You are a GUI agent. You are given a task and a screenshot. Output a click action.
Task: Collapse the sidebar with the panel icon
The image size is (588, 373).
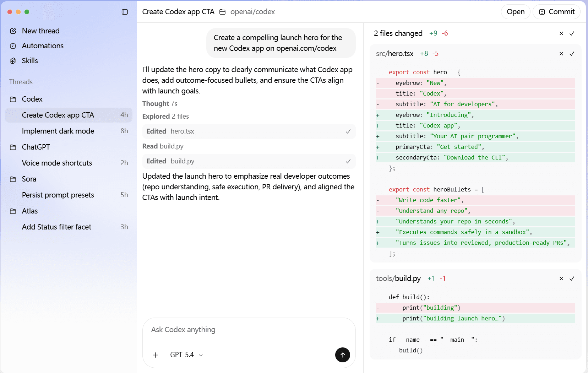[125, 12]
